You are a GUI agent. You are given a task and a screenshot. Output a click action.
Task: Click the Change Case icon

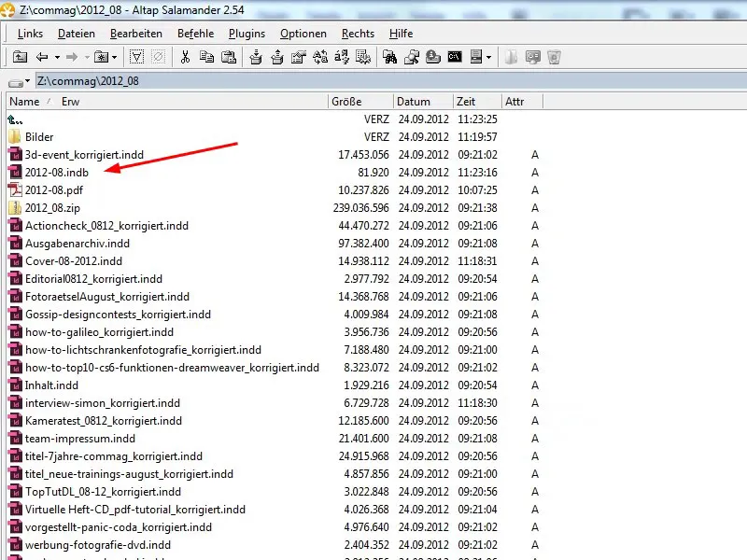[342, 57]
